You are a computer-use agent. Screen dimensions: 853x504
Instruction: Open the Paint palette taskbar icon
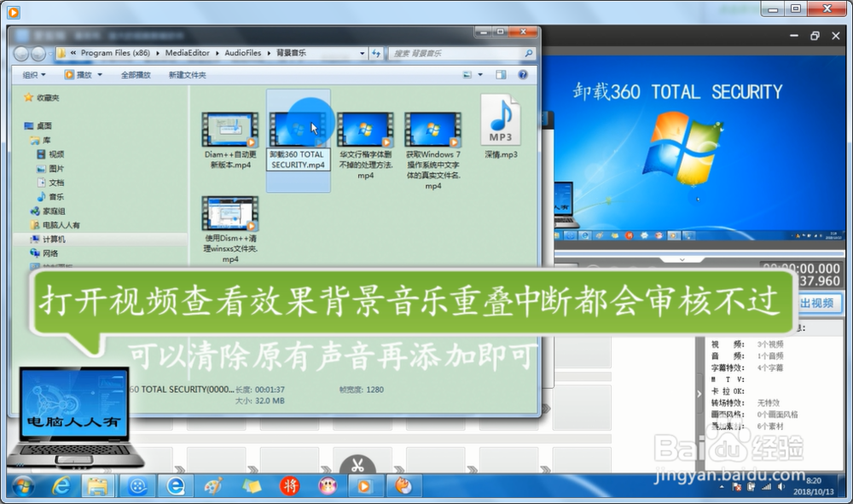pyautogui.click(x=213, y=486)
